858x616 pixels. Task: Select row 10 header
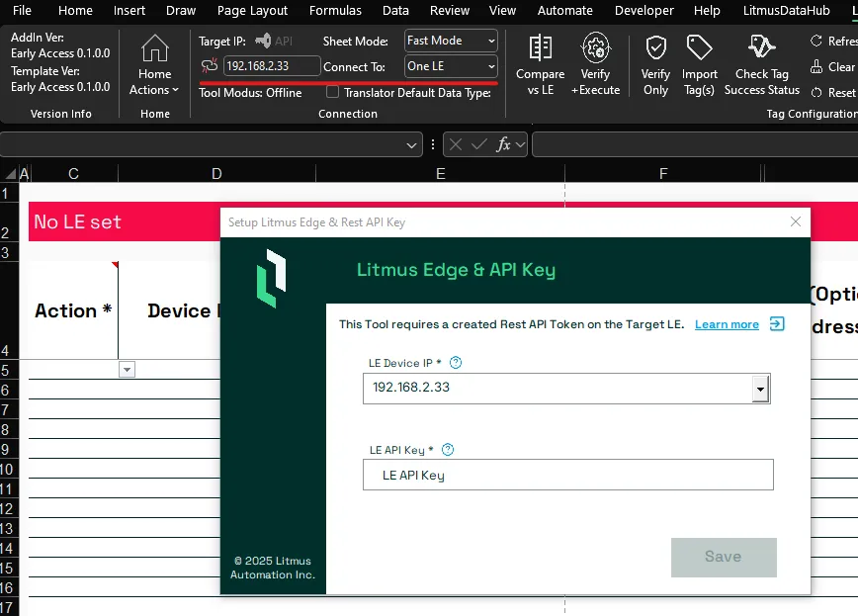tap(8, 470)
